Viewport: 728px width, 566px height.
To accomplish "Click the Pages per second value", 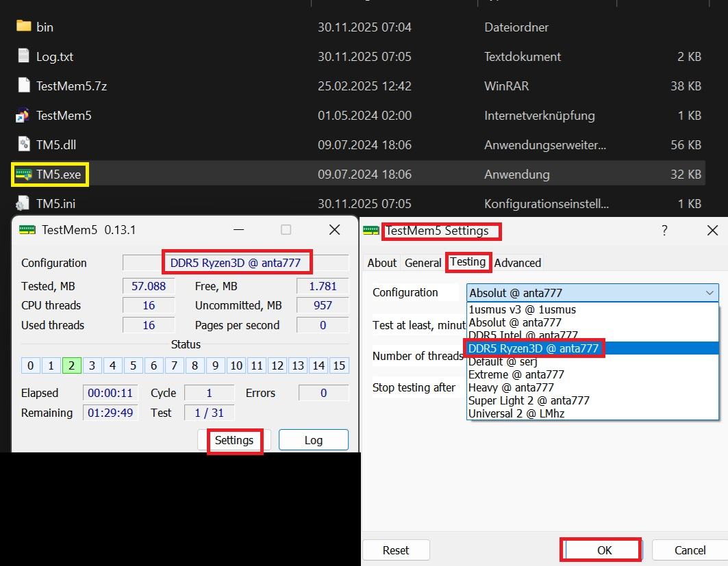I will pyautogui.click(x=323, y=325).
